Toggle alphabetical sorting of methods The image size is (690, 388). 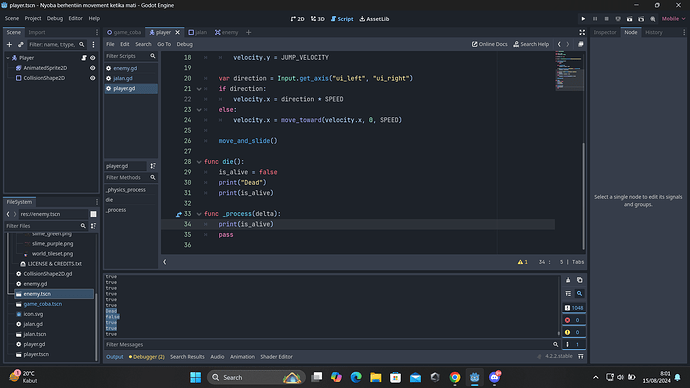153,166
